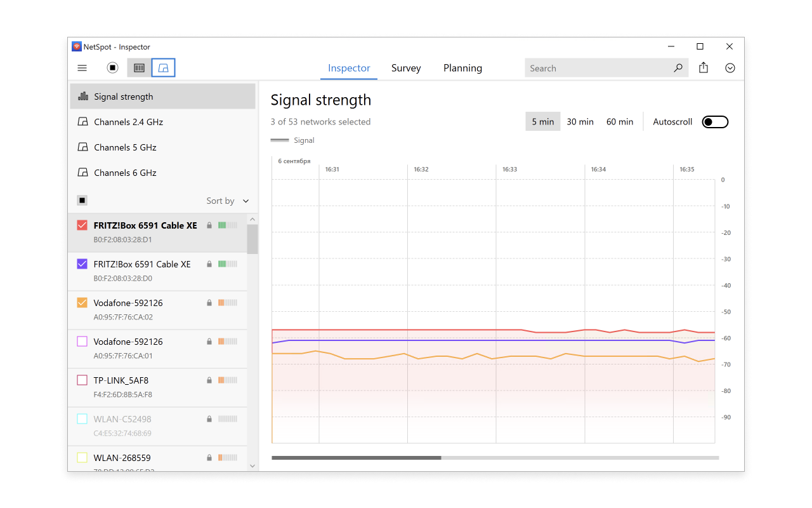The width and height of the screenshot is (812, 508).
Task: Click the network list scroll-up arrow
Action: [252, 219]
